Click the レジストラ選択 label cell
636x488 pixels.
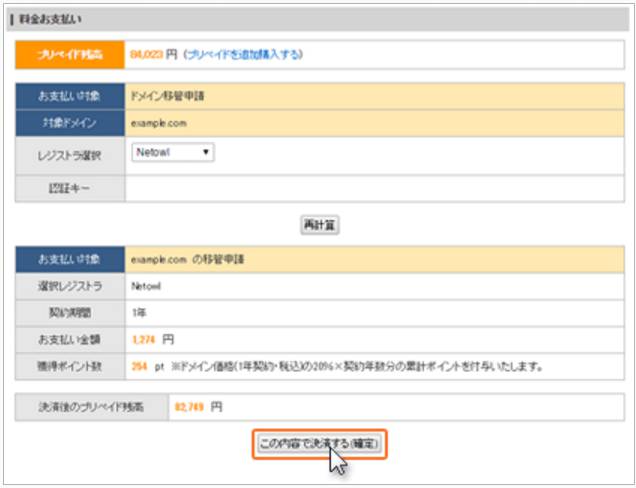[x=70, y=156]
